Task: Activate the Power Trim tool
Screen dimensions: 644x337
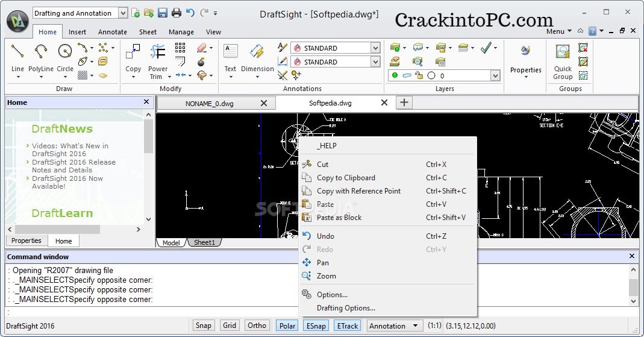Action: click(158, 51)
